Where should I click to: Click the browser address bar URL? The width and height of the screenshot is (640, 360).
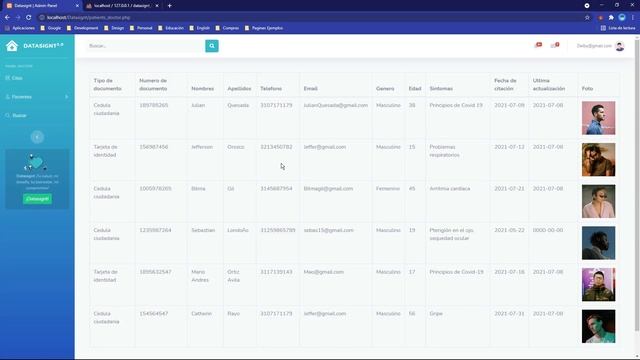click(89, 18)
